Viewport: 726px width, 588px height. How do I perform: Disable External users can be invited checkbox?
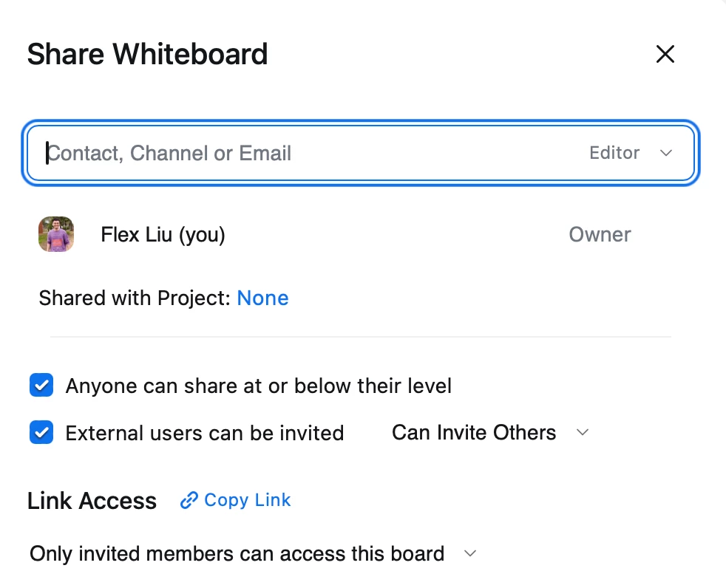[x=41, y=432]
